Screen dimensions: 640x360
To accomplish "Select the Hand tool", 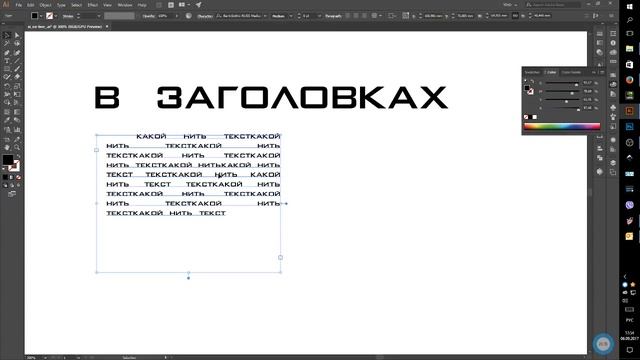I will [x=7, y=147].
